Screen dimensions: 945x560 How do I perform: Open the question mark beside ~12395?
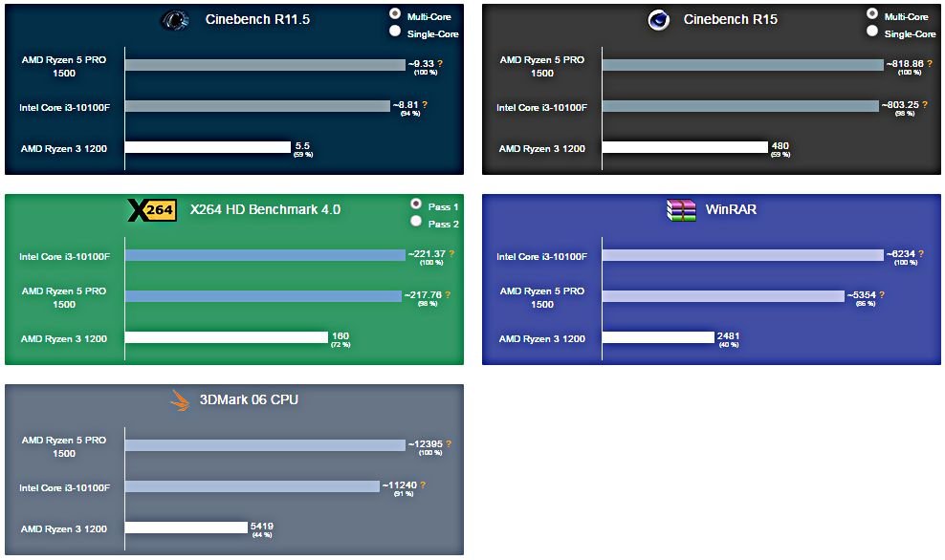(x=448, y=443)
